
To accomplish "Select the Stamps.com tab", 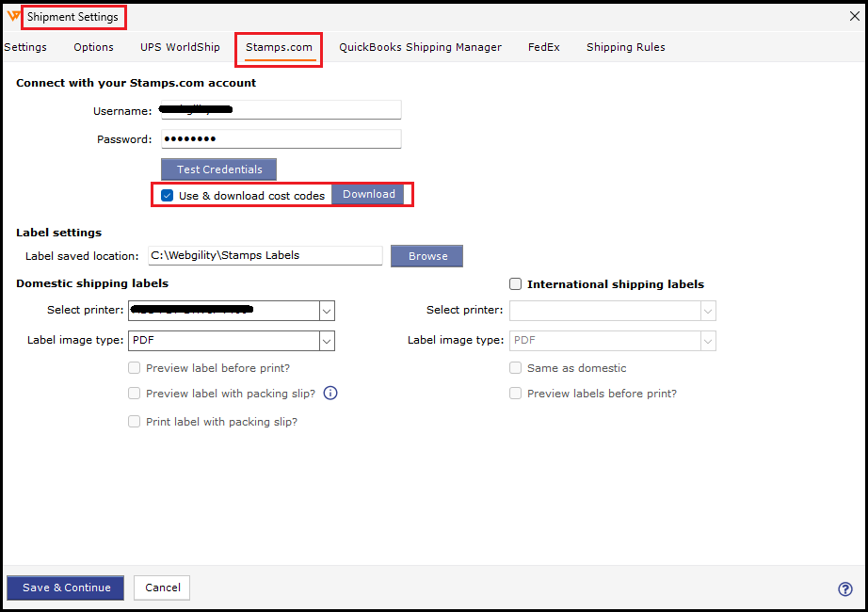I will tap(279, 47).
